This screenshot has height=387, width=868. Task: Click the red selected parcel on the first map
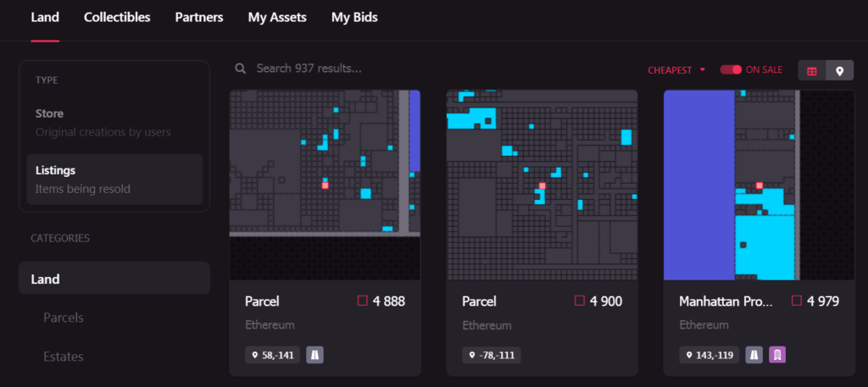pos(325,184)
